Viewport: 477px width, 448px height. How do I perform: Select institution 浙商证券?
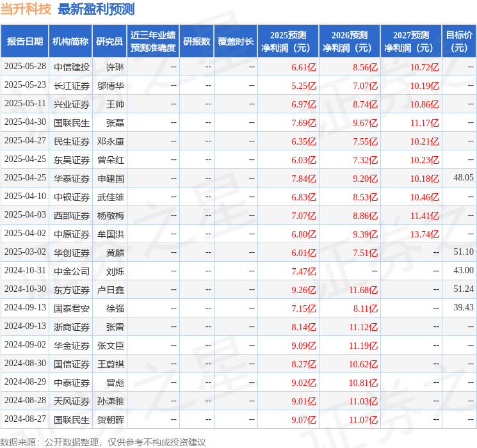(72, 327)
